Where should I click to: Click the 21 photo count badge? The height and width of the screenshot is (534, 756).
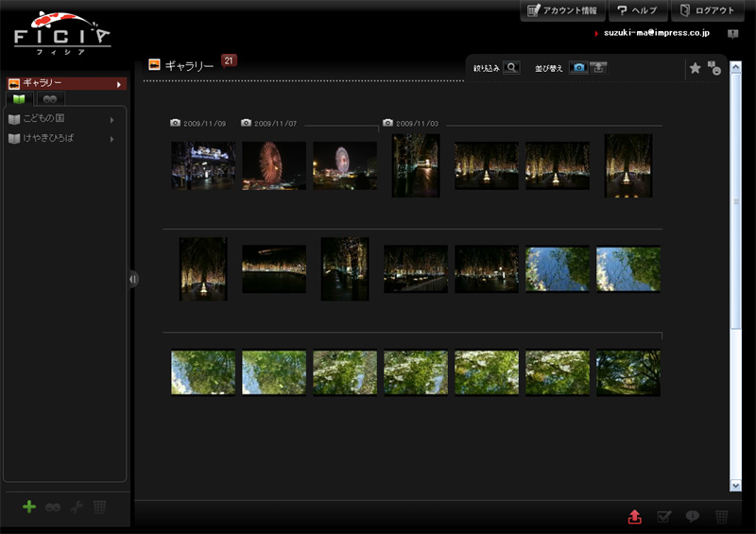(x=229, y=60)
